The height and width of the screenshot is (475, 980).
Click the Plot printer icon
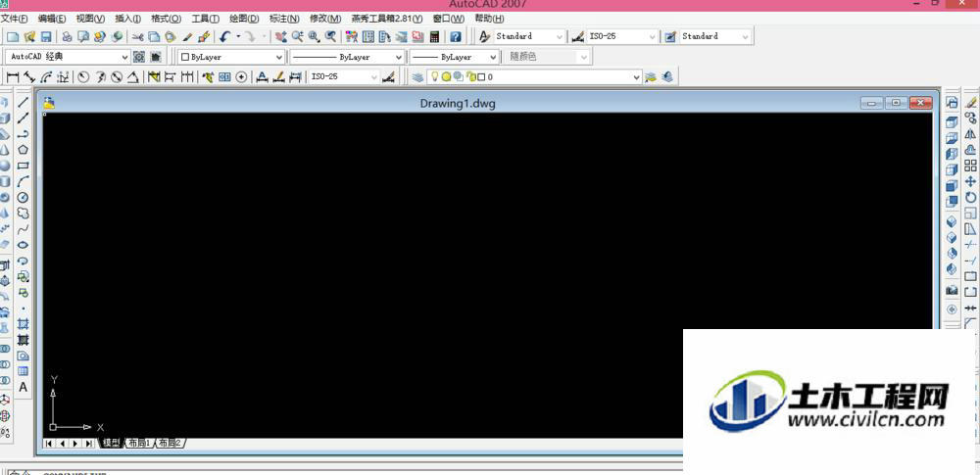pos(67,37)
